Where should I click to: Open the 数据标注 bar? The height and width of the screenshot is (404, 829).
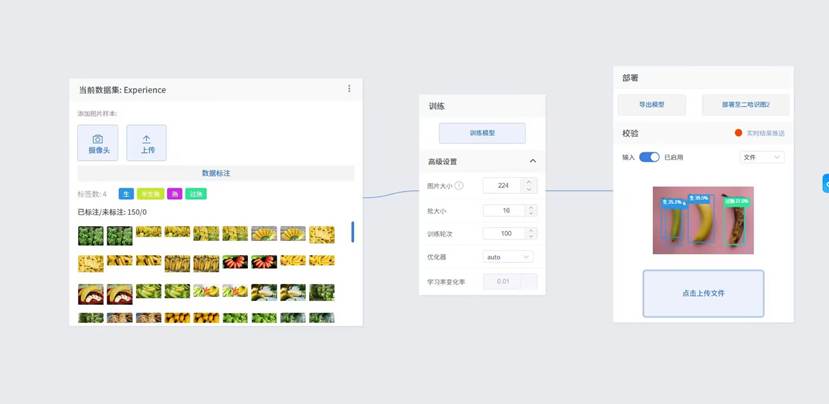point(216,173)
